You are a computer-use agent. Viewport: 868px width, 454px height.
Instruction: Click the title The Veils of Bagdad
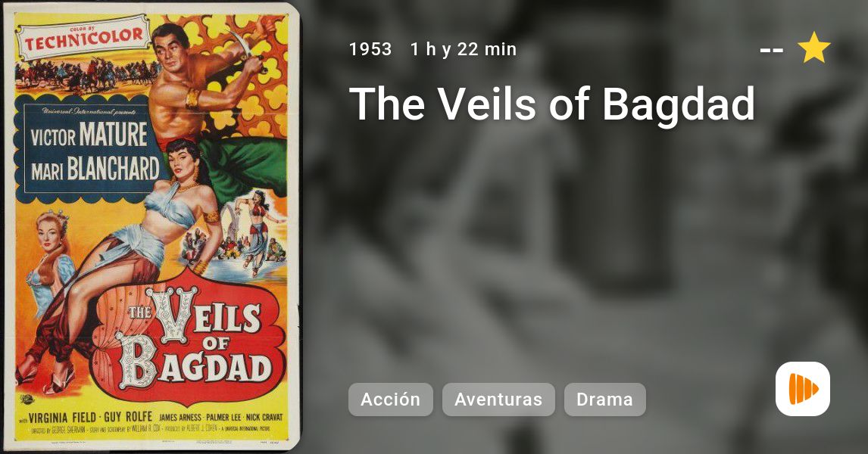coord(552,104)
